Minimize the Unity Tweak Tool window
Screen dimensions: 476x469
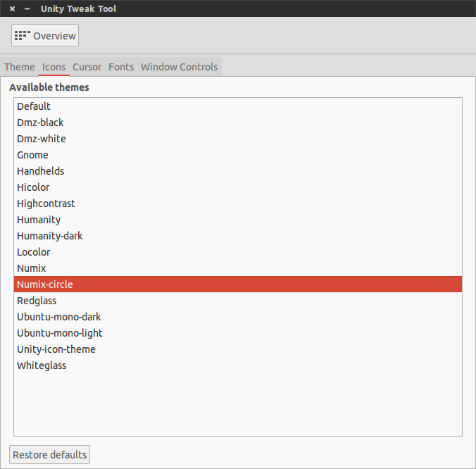(27, 9)
